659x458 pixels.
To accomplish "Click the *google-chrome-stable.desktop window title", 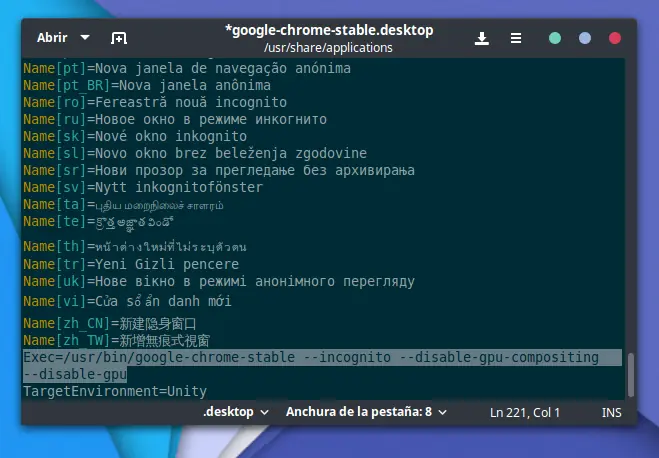I will 329,30.
